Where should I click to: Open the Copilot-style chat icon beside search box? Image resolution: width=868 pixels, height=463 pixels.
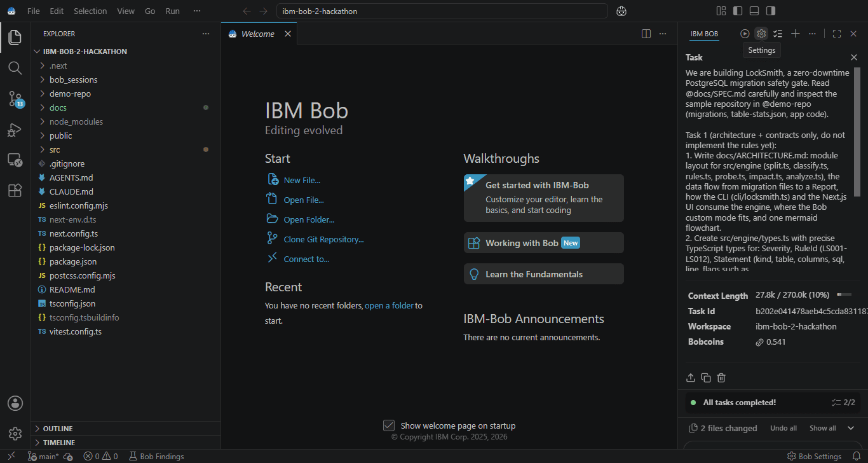coord(621,11)
